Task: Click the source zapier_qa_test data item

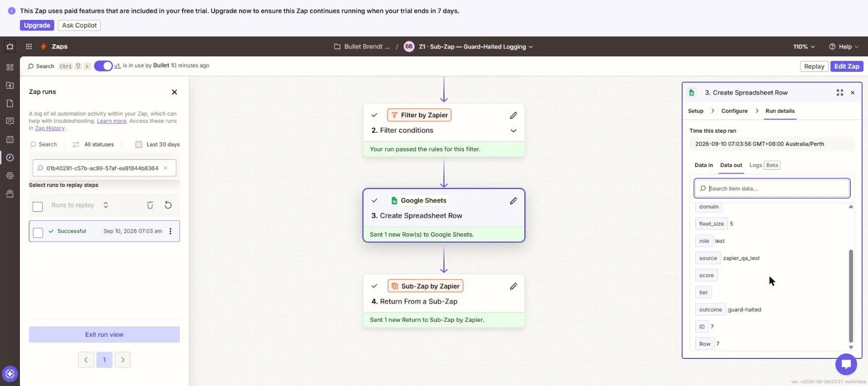Action: click(x=728, y=258)
